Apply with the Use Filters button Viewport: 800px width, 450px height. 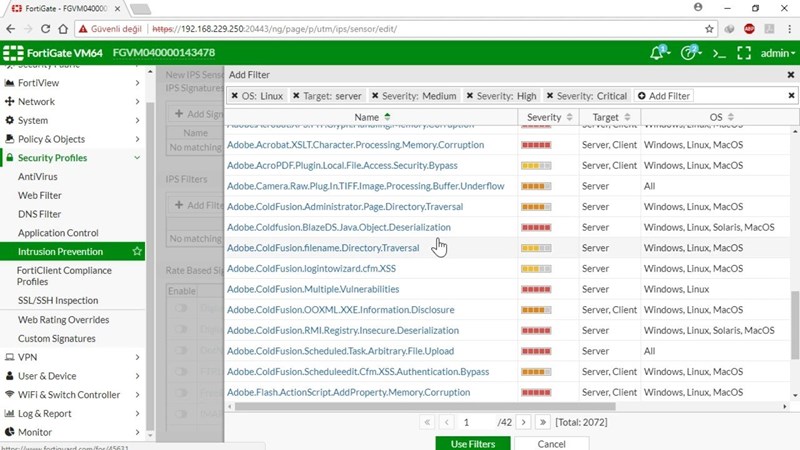tap(473, 443)
